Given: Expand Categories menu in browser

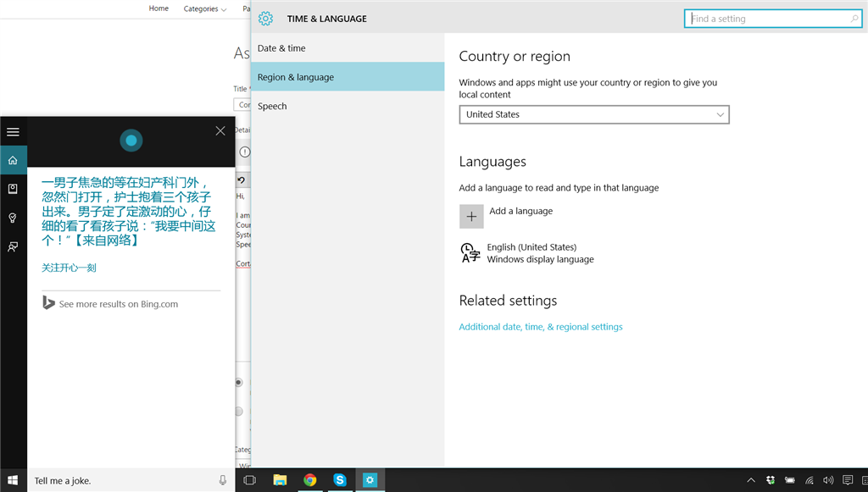Looking at the screenshot, I should point(205,8).
